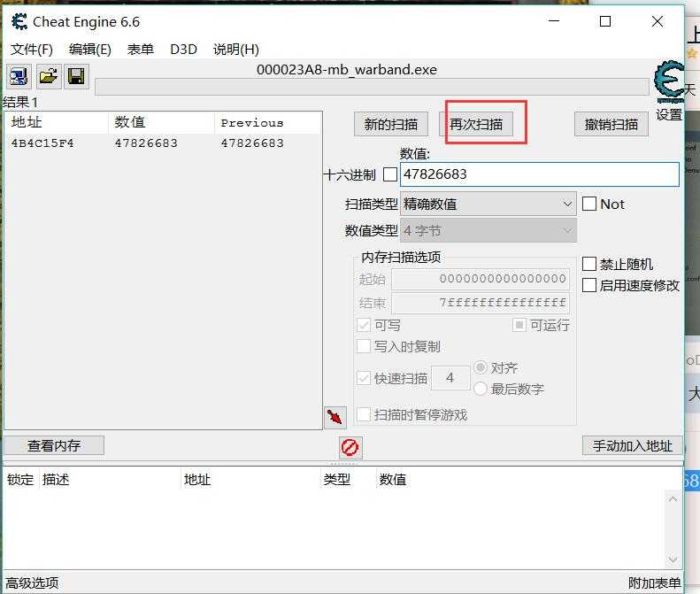Click the 查看内存 memory view button
The height and width of the screenshot is (594, 700).
tap(54, 445)
